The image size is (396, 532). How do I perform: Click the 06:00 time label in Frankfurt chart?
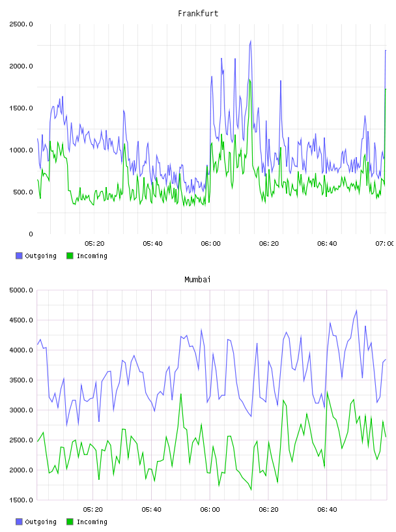click(x=210, y=244)
